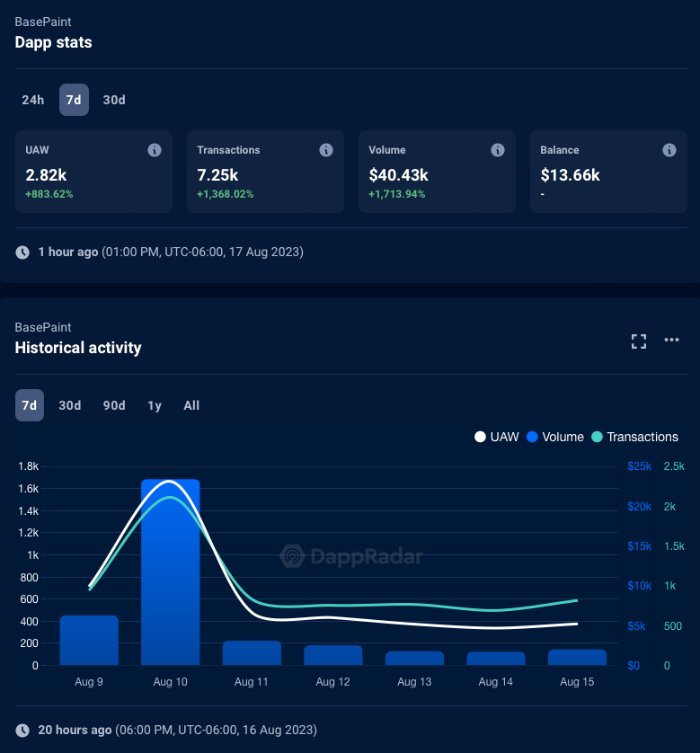700x753 pixels.
Task: Select the 24h Dapp stats tab
Action: coord(32,100)
